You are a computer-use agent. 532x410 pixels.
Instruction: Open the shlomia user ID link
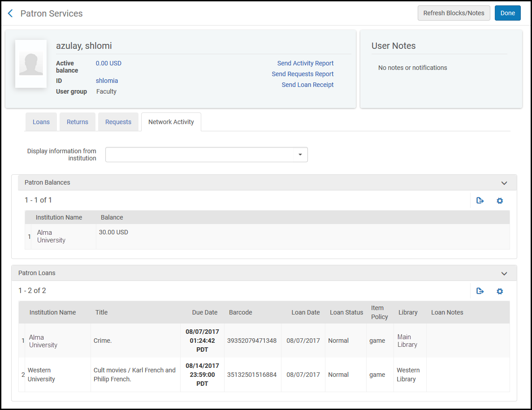tap(107, 81)
